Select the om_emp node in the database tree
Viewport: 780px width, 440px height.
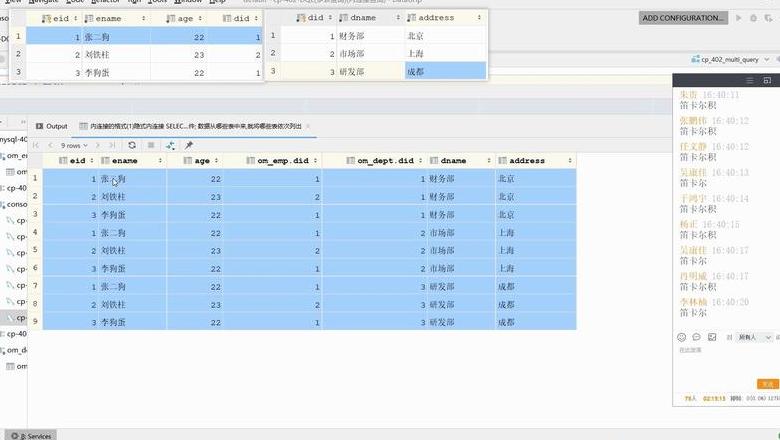[14, 156]
